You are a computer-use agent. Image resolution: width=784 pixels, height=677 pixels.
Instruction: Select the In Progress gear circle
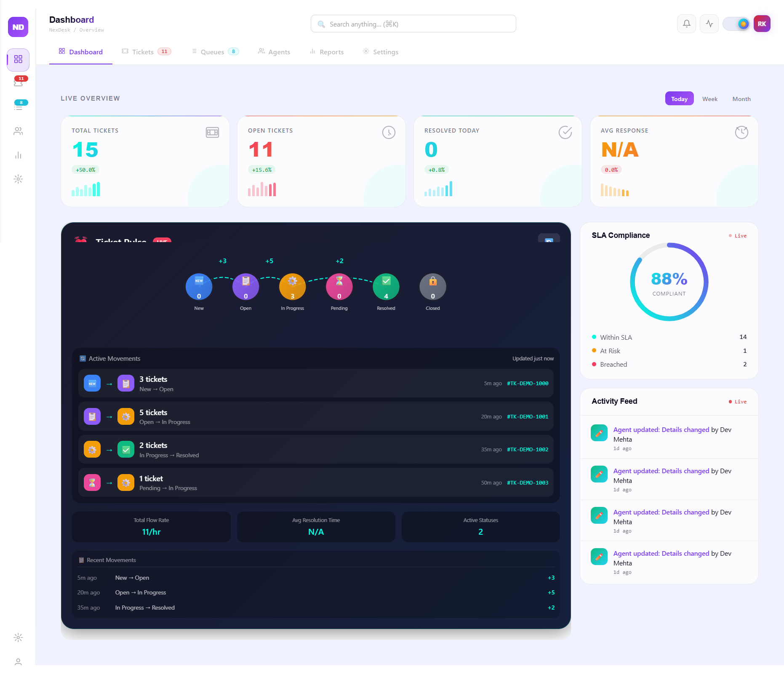292,286
